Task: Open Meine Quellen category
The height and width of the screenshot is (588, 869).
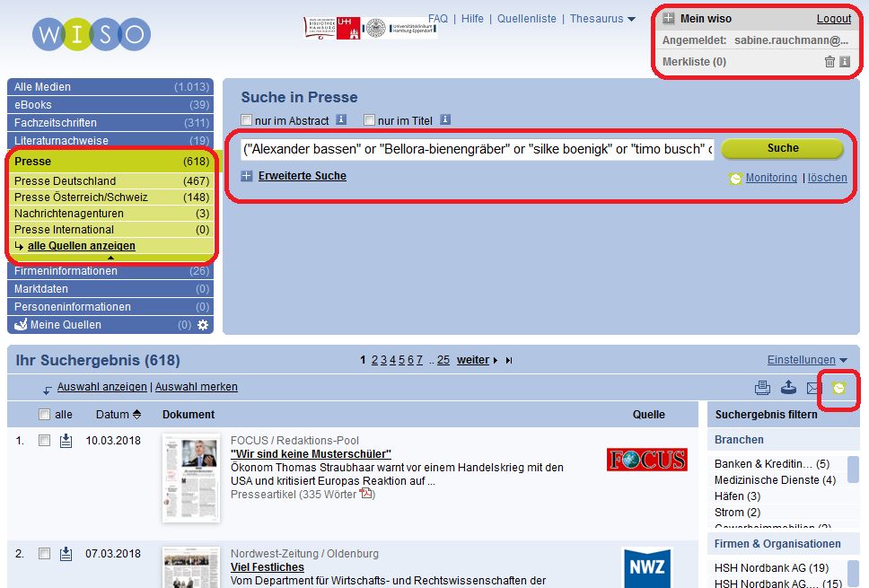Action: pyautogui.click(x=110, y=325)
